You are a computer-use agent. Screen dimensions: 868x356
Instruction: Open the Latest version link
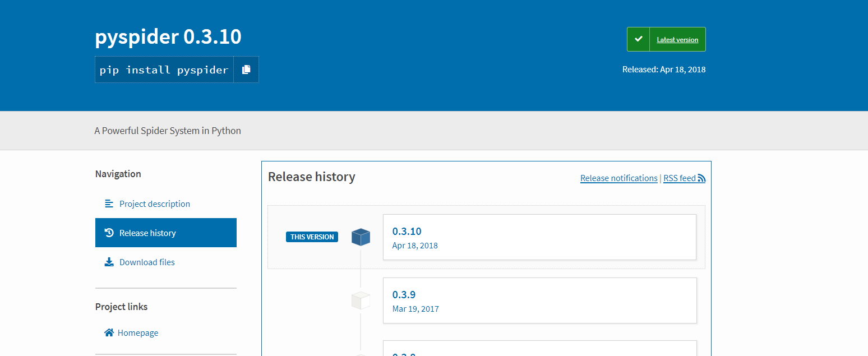[677, 40]
